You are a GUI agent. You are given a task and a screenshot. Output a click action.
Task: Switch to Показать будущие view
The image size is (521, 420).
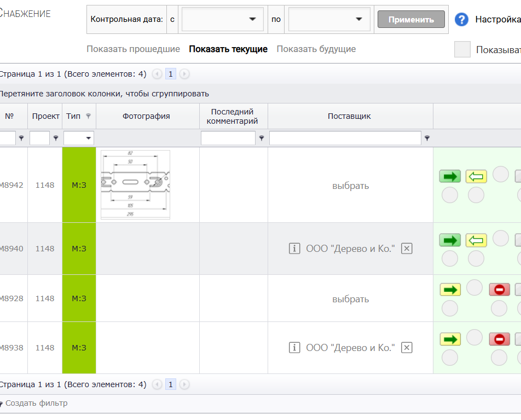coord(316,49)
